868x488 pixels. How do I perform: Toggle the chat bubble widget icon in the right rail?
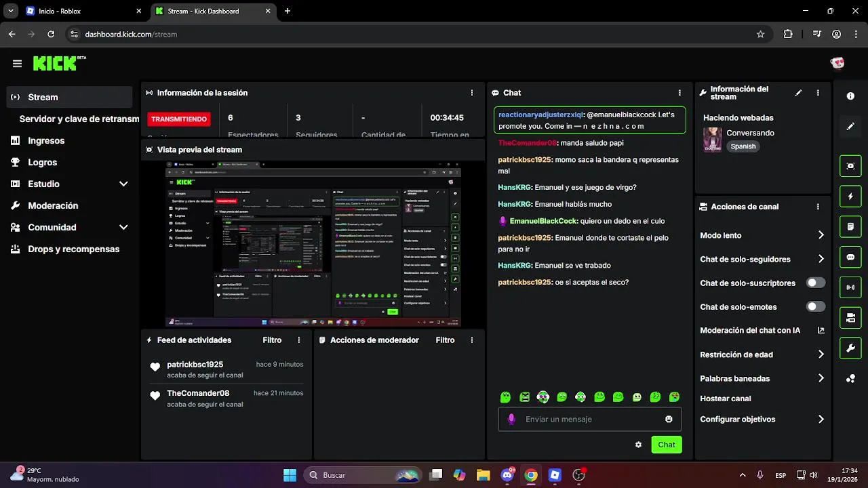pos(850,258)
